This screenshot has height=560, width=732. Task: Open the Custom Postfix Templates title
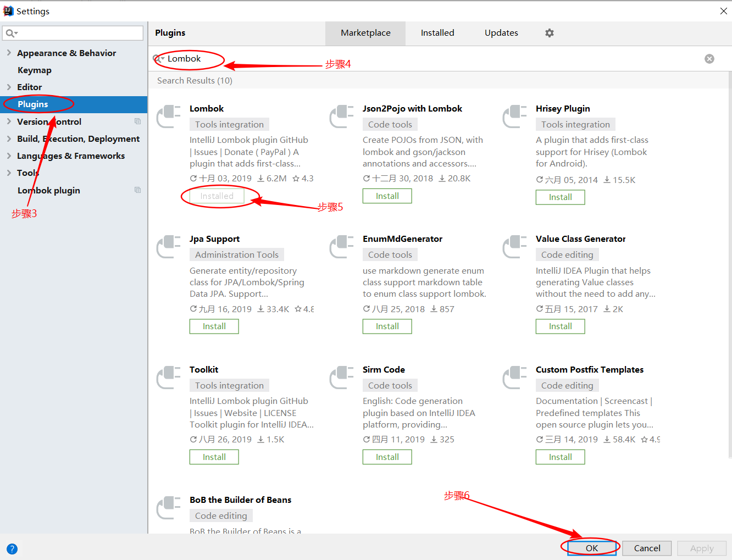pos(590,370)
